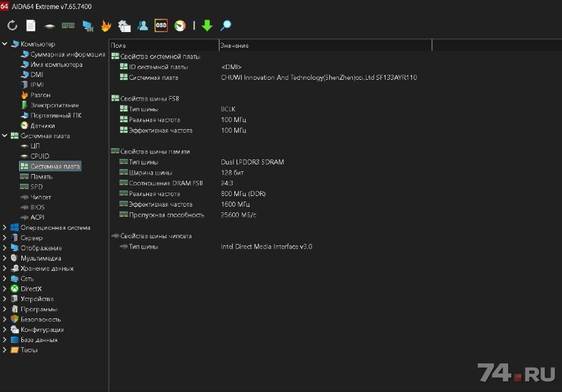Select the Intel Direct Media Interface value
This screenshot has height=392, width=562.
(x=266, y=247)
